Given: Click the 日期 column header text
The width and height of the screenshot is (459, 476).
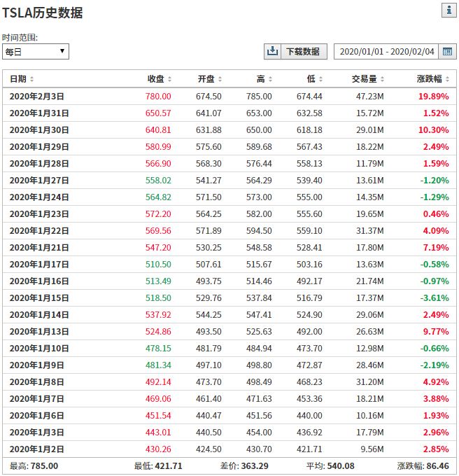Looking at the screenshot, I should (18, 79).
